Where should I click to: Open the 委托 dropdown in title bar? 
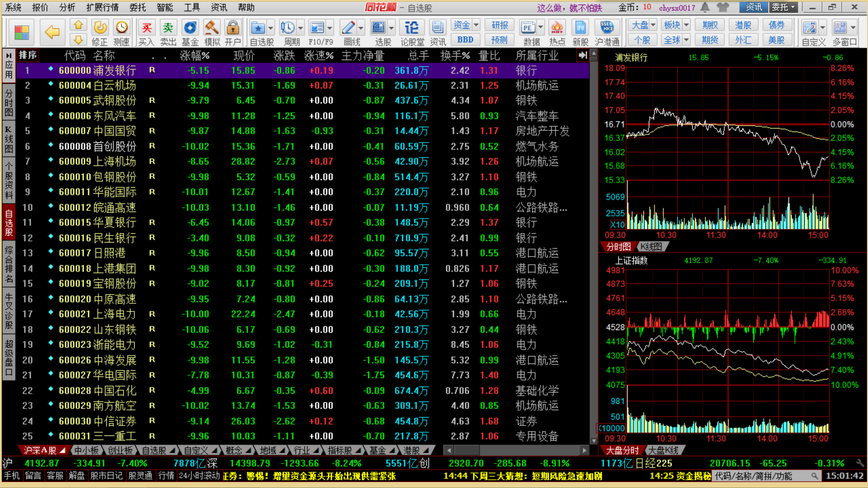783,7
